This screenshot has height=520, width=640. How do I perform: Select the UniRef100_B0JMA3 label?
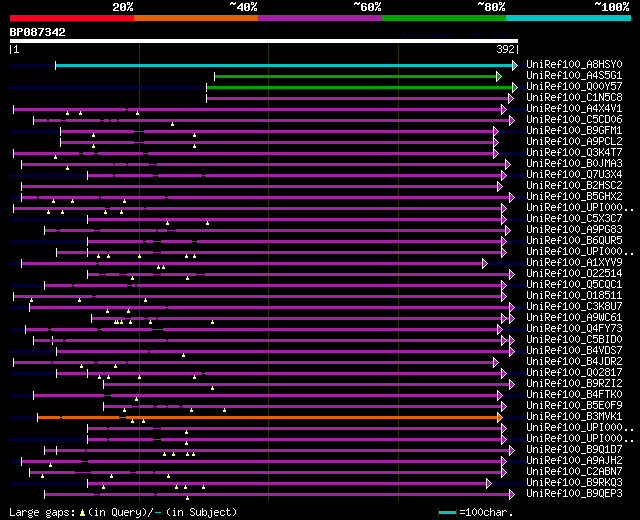(x=574, y=164)
